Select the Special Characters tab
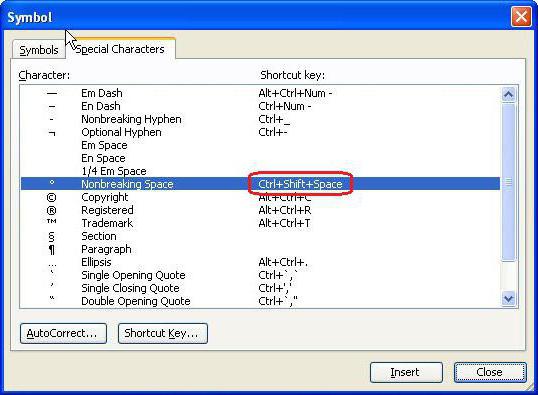This screenshot has width=538, height=395. tap(120, 49)
